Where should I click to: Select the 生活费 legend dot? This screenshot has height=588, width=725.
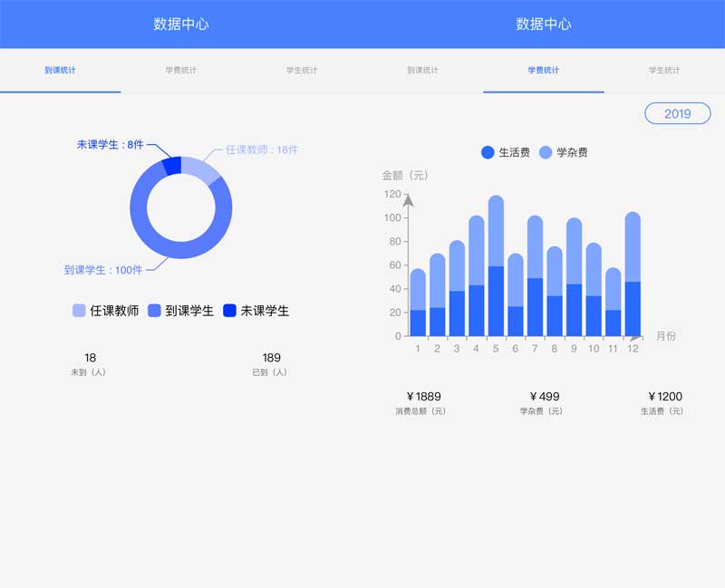point(488,151)
